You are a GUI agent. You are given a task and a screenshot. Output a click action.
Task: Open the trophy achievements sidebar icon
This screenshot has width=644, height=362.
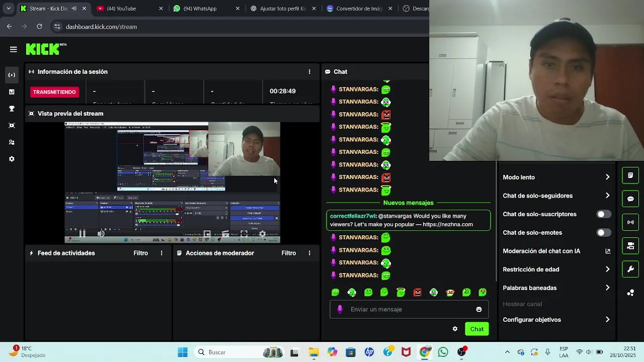point(12,109)
